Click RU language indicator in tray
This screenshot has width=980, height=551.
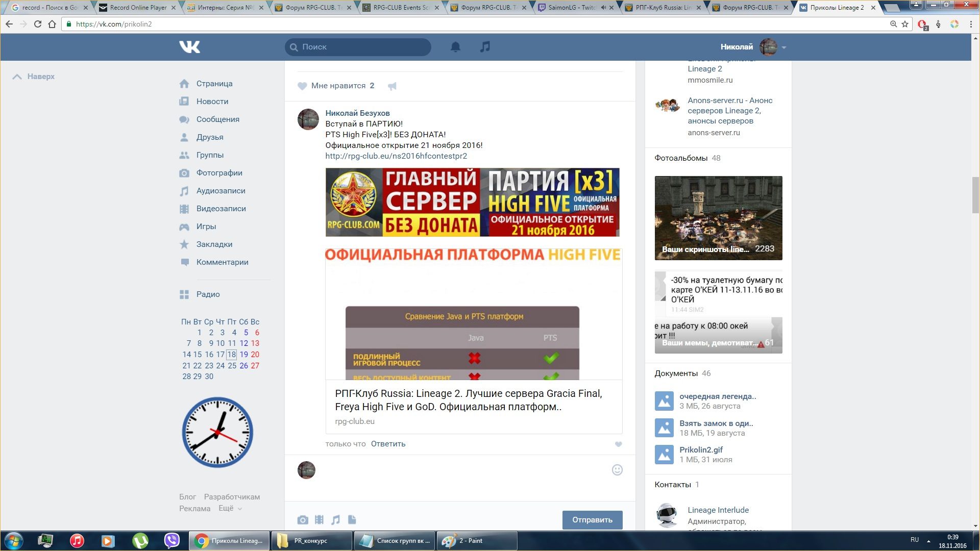(915, 540)
